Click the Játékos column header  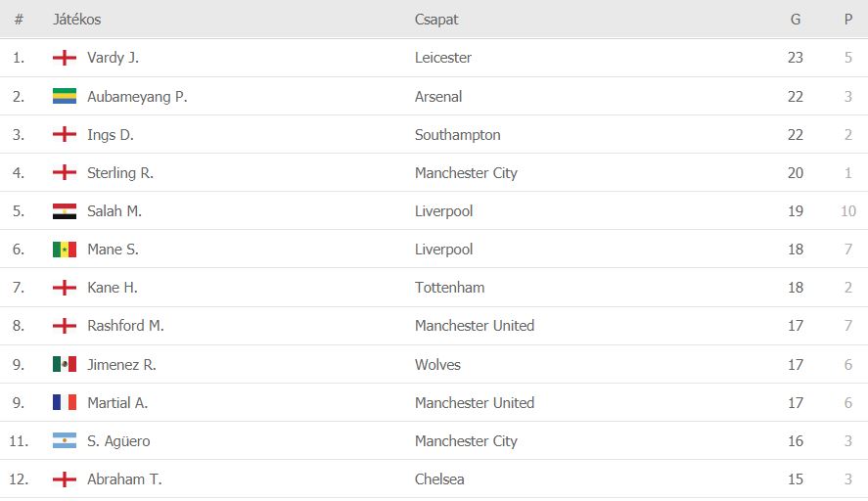click(x=77, y=20)
